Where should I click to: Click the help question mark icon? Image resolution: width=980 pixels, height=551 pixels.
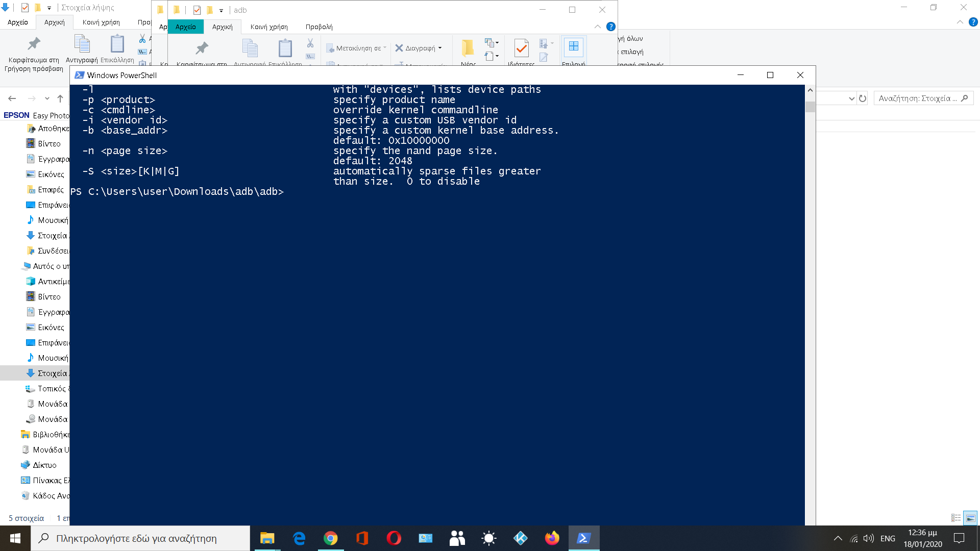pyautogui.click(x=610, y=27)
